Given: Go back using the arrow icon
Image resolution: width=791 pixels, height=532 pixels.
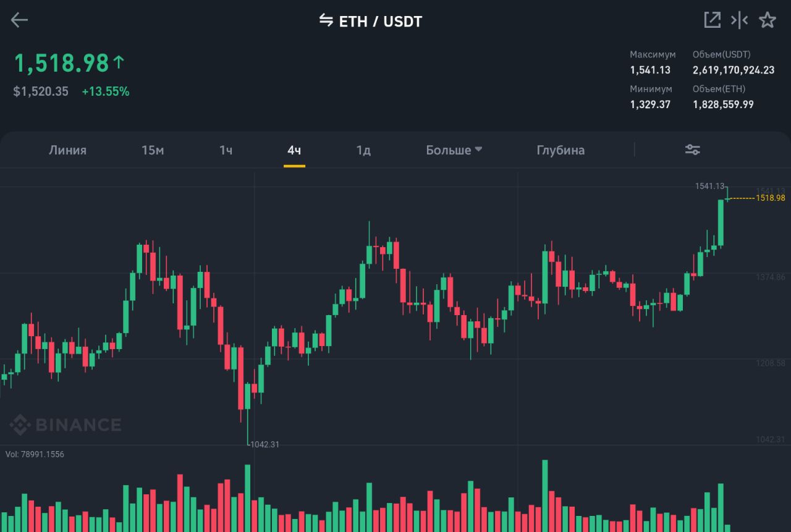Looking at the screenshot, I should point(20,20).
